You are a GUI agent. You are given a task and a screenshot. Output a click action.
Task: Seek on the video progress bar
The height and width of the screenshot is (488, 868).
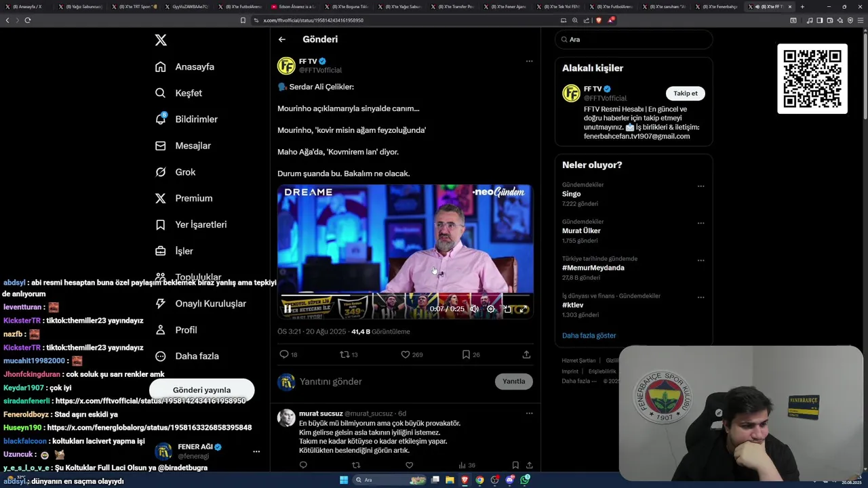click(405, 296)
